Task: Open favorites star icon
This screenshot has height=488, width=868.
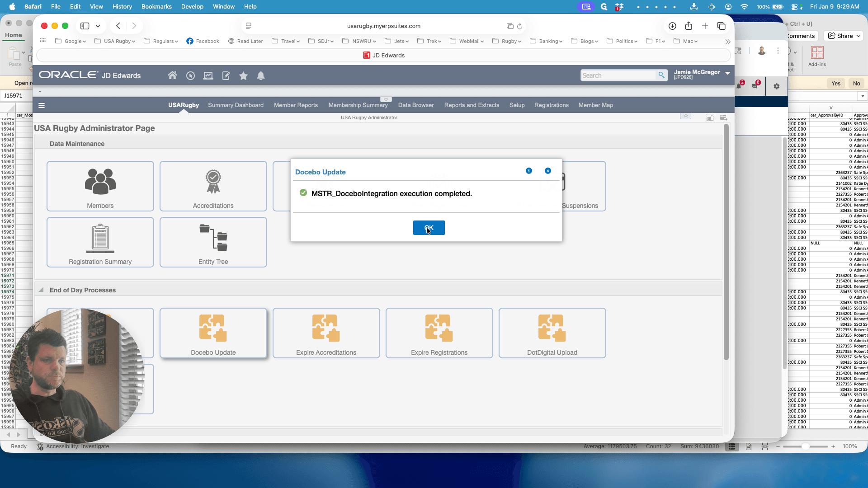Action: pos(243,75)
